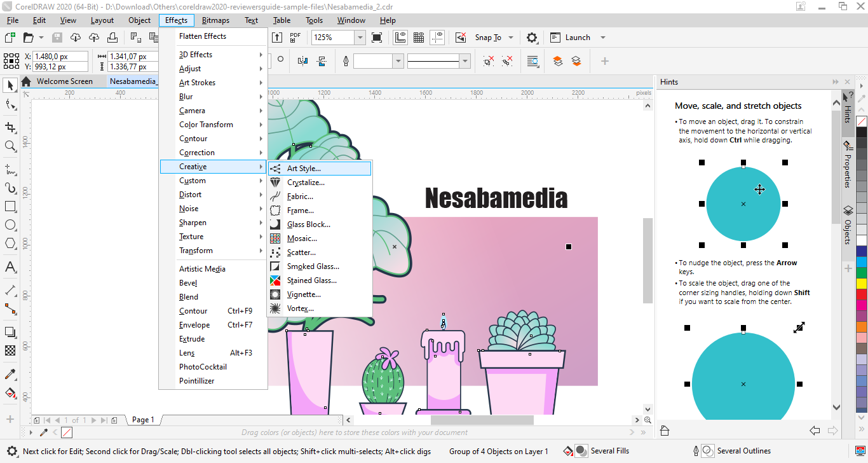The width and height of the screenshot is (868, 463).
Task: Open the Properties docker tab
Action: (848, 165)
